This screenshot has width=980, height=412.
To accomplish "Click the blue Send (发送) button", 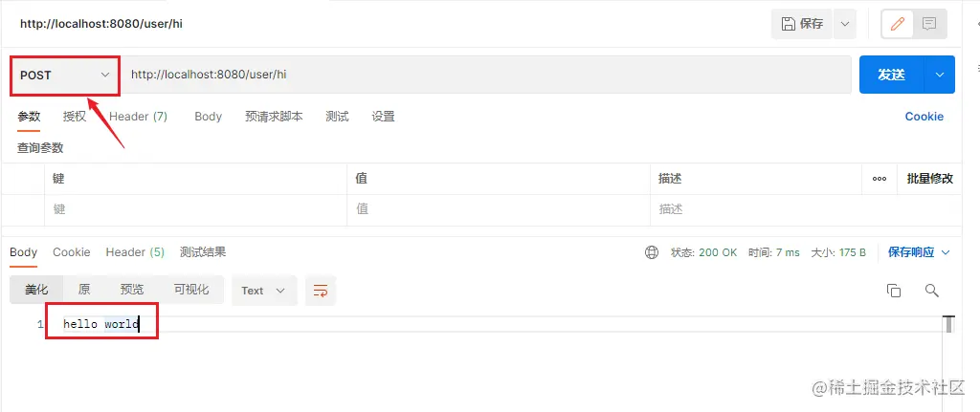I will click(x=891, y=75).
